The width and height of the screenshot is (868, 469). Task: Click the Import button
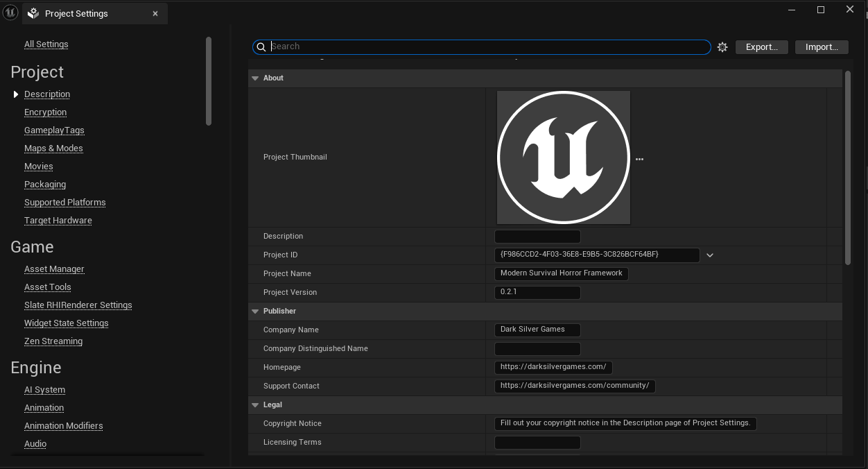(822, 47)
